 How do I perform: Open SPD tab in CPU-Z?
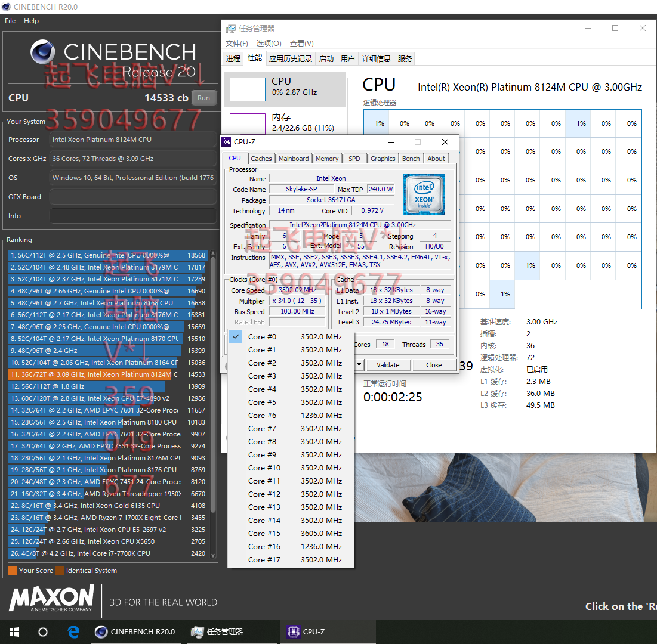tap(354, 159)
